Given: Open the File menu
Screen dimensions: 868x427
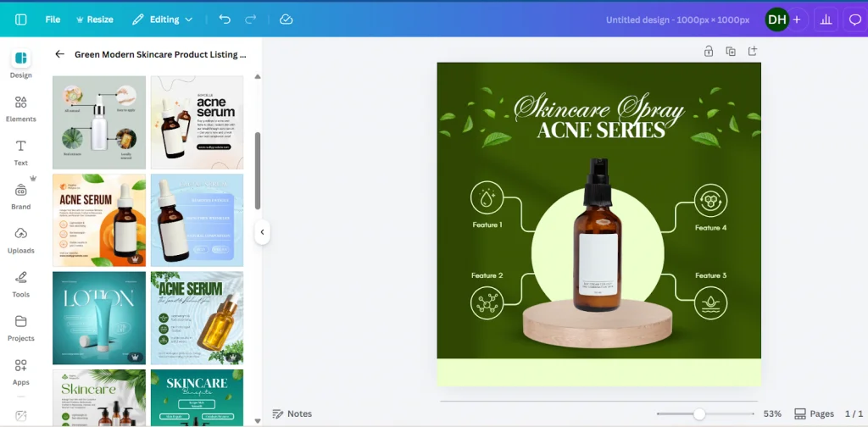Looking at the screenshot, I should (x=53, y=19).
